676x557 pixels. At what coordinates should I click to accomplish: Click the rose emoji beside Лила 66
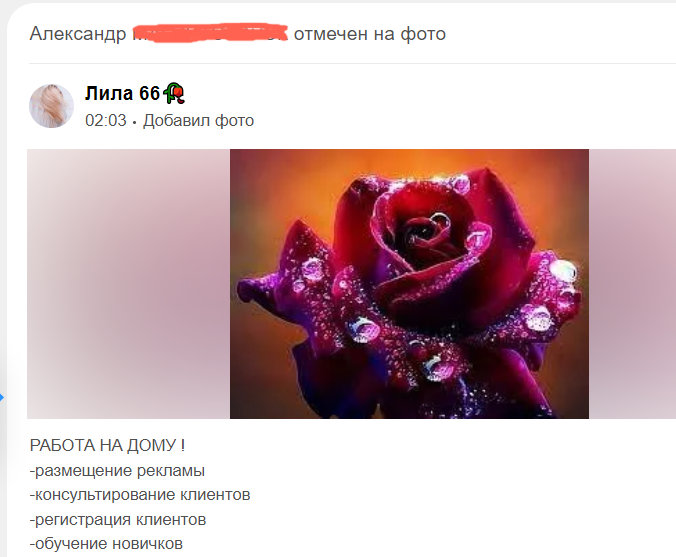tap(174, 93)
